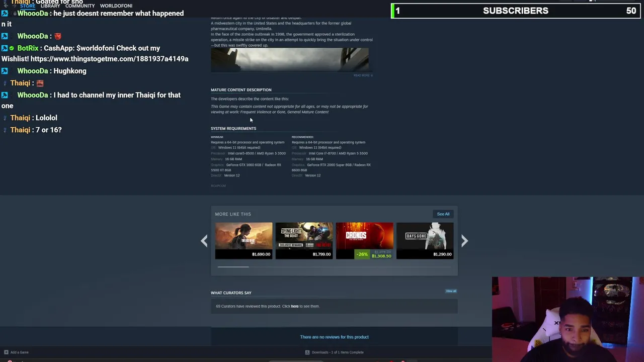Click Thaiqi name on Lololol message
This screenshot has height=362, width=644.
click(20, 118)
